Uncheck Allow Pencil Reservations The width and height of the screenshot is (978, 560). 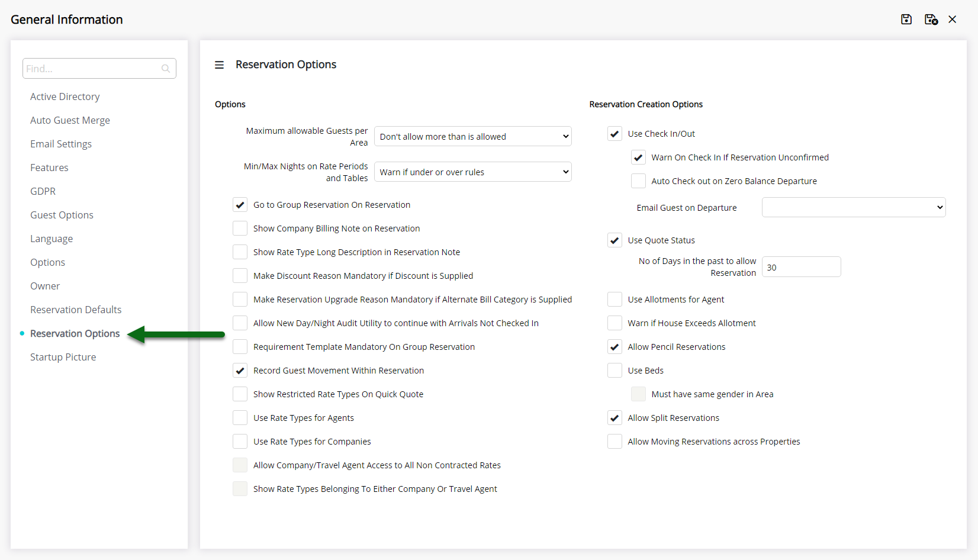click(x=615, y=347)
